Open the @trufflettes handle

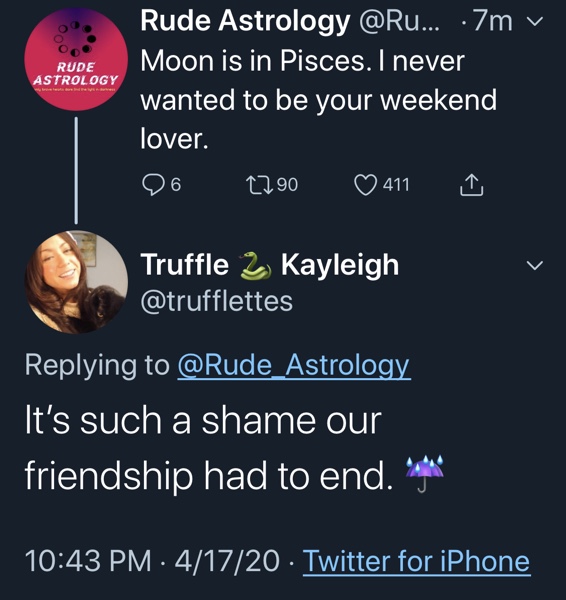pos(217,302)
